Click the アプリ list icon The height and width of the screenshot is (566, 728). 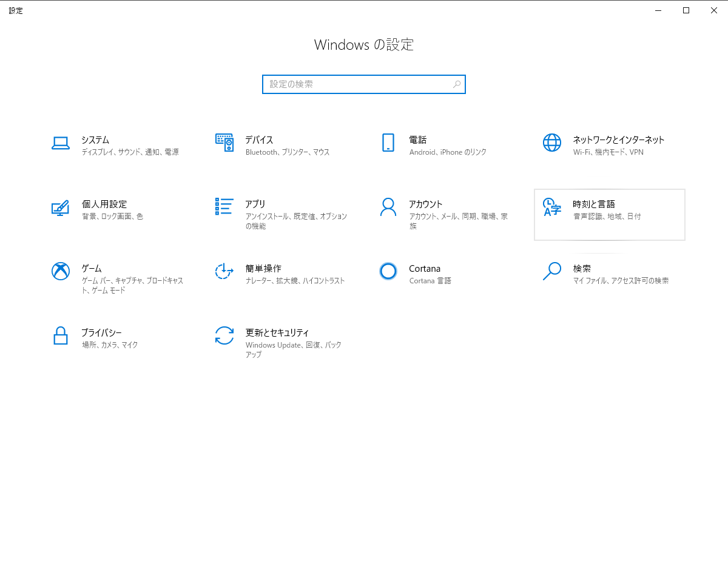[x=224, y=206]
